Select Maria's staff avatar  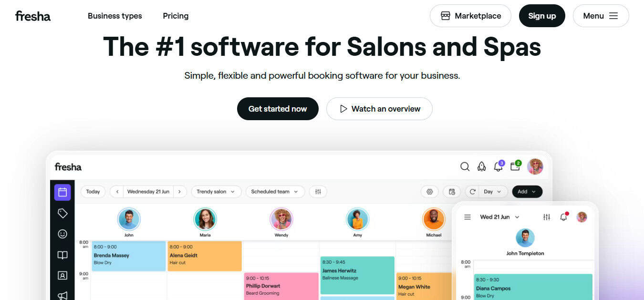tap(205, 219)
